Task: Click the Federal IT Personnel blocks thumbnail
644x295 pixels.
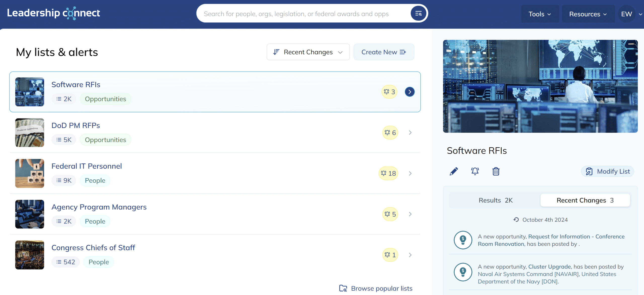Action: [x=30, y=173]
